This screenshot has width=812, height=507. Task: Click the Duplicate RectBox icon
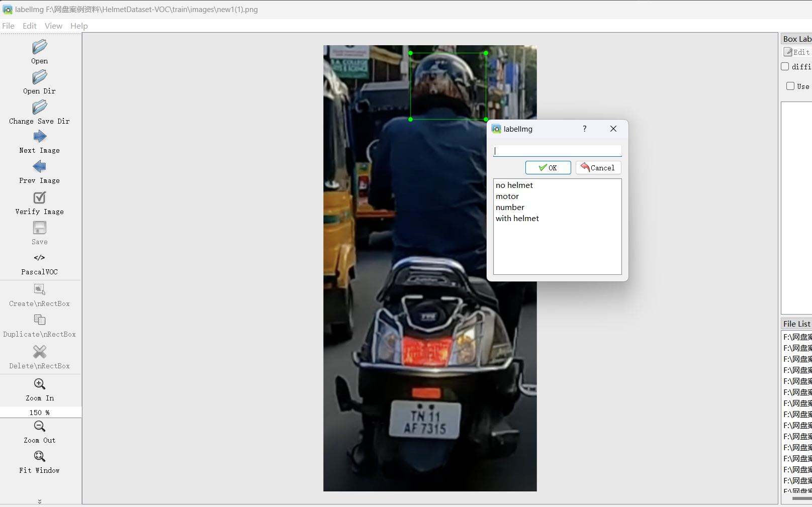pyautogui.click(x=40, y=320)
